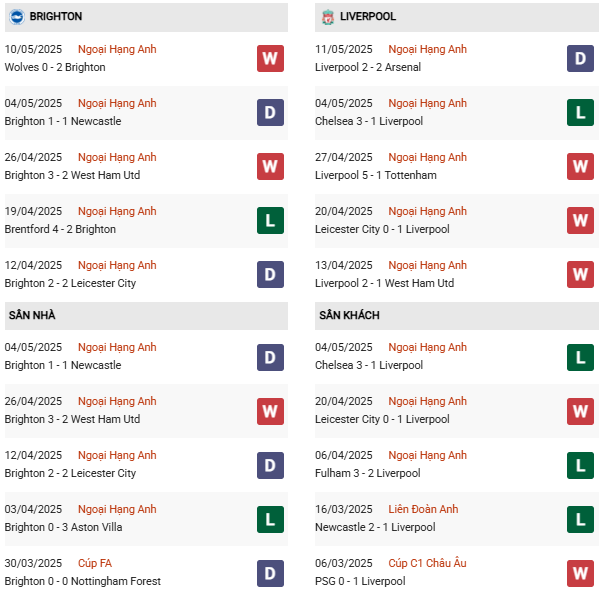Click L badge for Fulham 3-2 Liverpool
This screenshot has height=592, width=600.
tap(580, 464)
